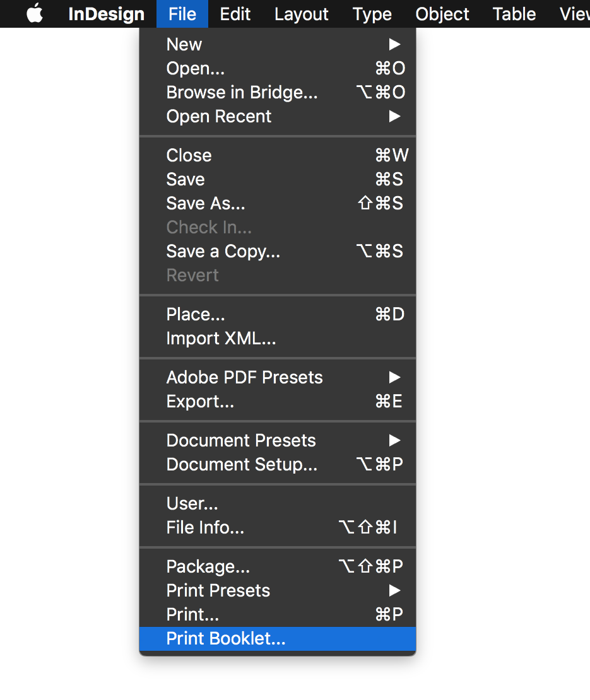Open the Table menu
This screenshot has width=590, height=700.
point(514,14)
